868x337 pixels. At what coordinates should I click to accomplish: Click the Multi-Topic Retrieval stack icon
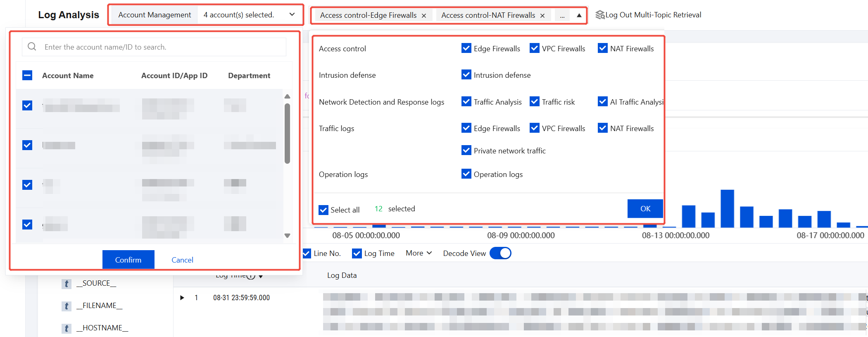click(600, 15)
